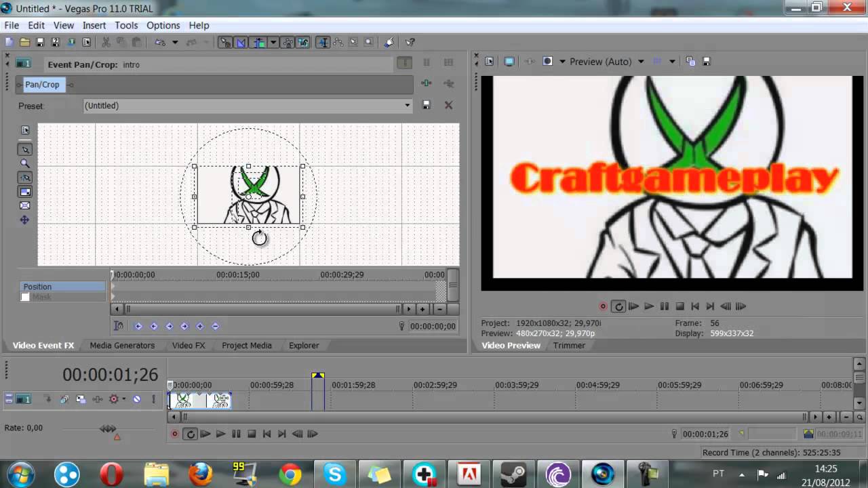Open the Undo history dropdown arrow

pos(174,42)
